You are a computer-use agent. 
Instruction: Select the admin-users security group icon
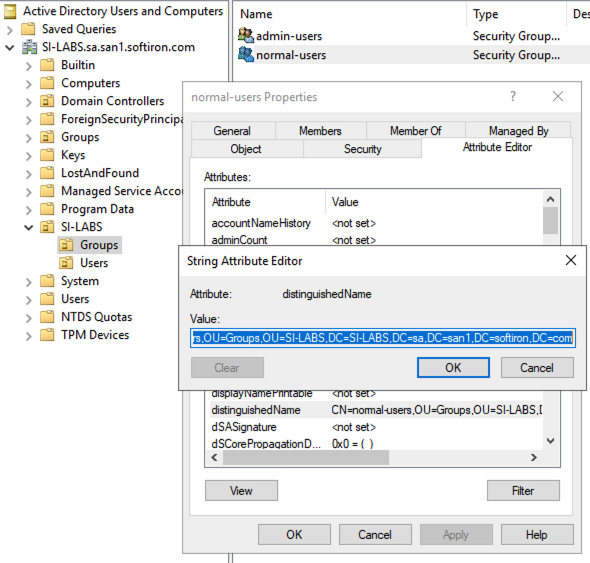tap(246, 35)
